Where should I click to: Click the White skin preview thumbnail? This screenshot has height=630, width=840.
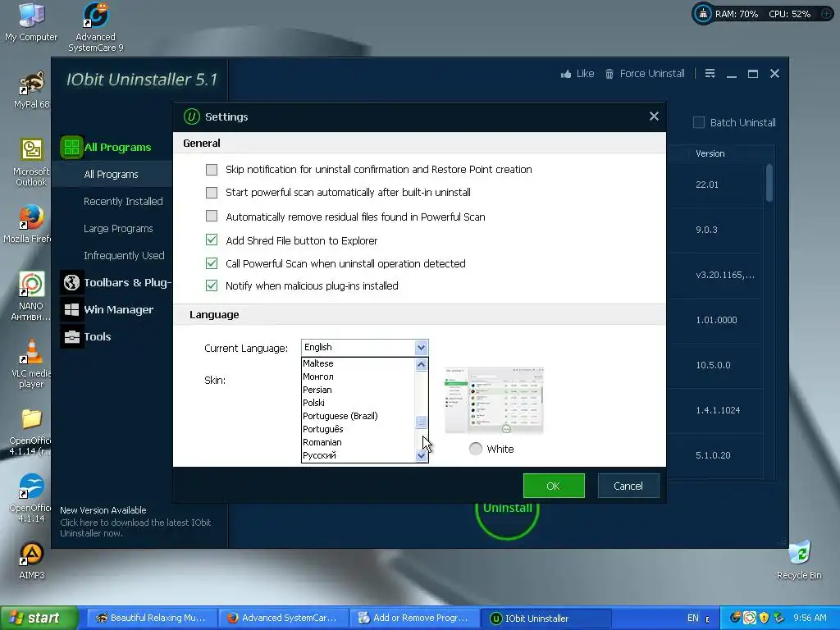click(494, 400)
